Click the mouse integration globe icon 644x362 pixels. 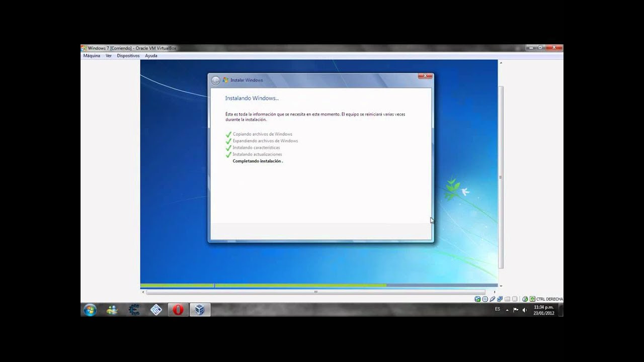(525, 299)
